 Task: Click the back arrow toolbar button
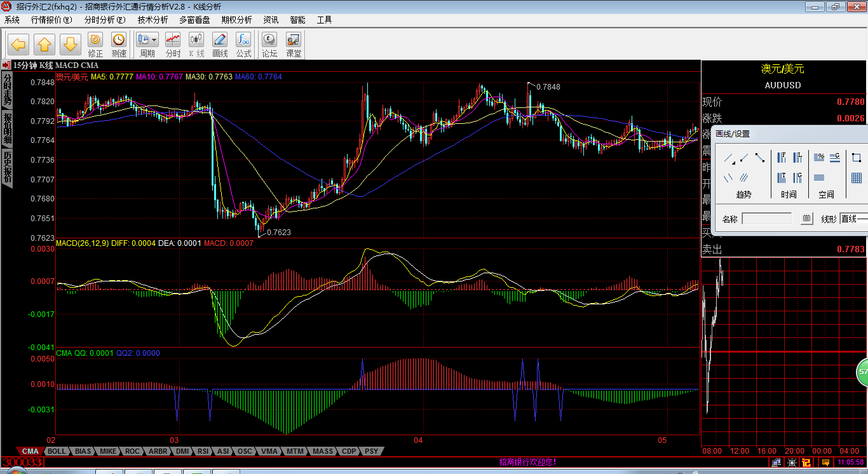pos(18,44)
